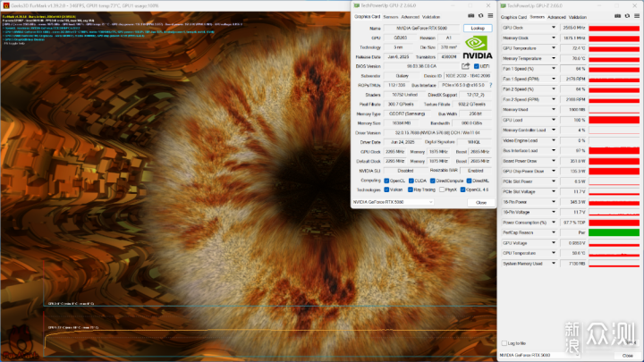Expand GPU Clock sensor dropdown arrow
Image resolution: width=644 pixels, height=362 pixels.
554,28
